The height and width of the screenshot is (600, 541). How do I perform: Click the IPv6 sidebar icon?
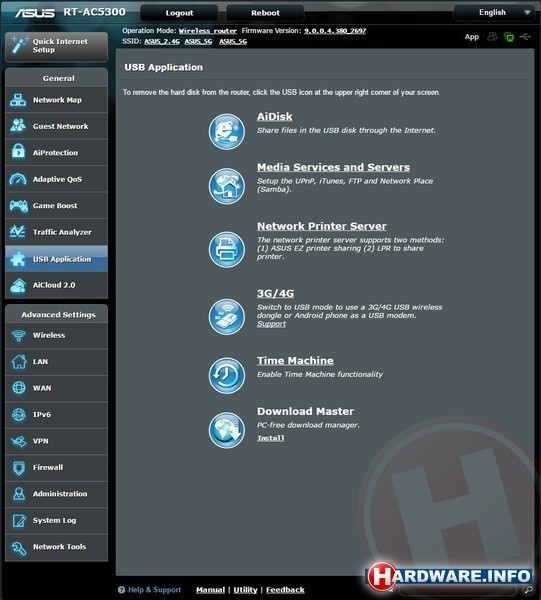pyautogui.click(x=19, y=414)
